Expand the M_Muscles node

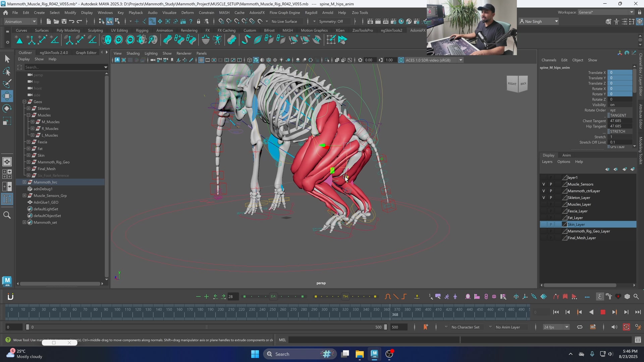click(33, 122)
